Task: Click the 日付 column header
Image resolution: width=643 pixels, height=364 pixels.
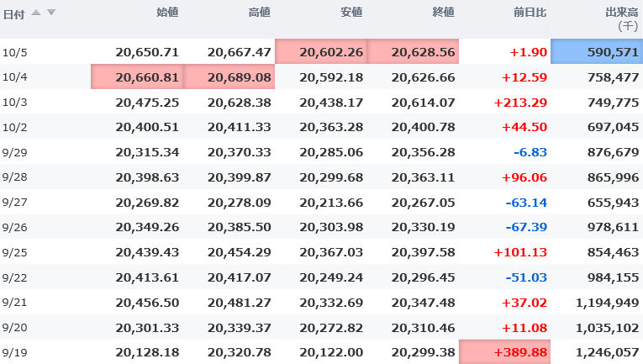Action: pyautogui.click(x=13, y=13)
